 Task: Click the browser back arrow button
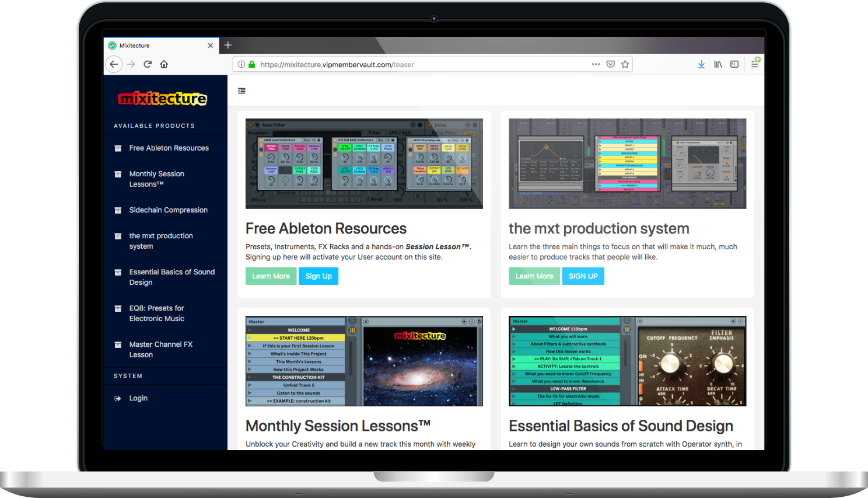pyautogui.click(x=114, y=64)
